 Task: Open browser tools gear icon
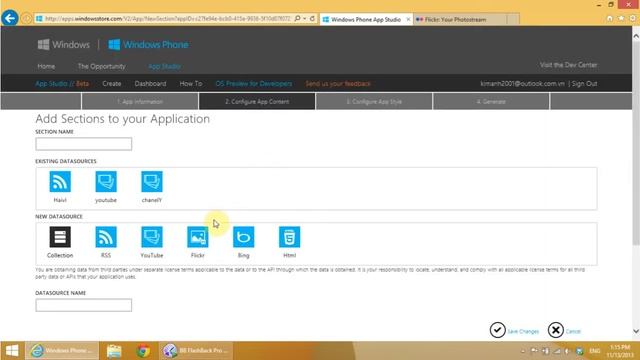click(632, 18)
